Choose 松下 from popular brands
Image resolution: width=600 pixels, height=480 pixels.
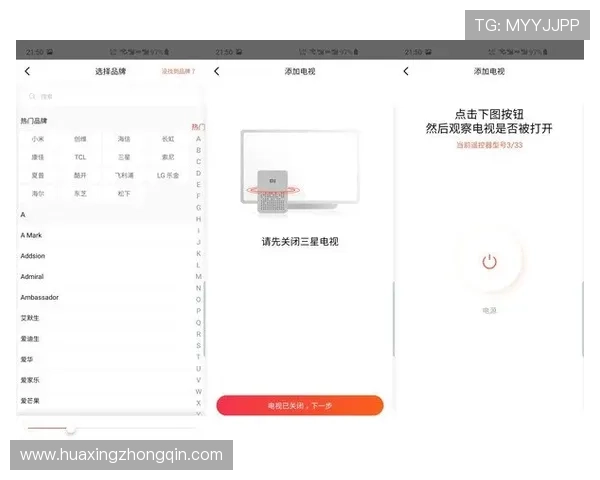click(124, 194)
